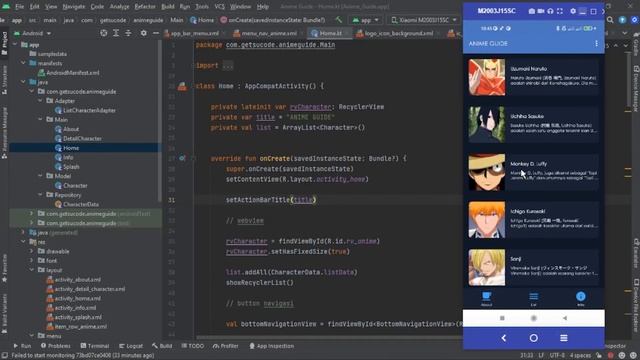Tap the Info icon in app bottom navigation
The width and height of the screenshot is (640, 360).
point(580,298)
